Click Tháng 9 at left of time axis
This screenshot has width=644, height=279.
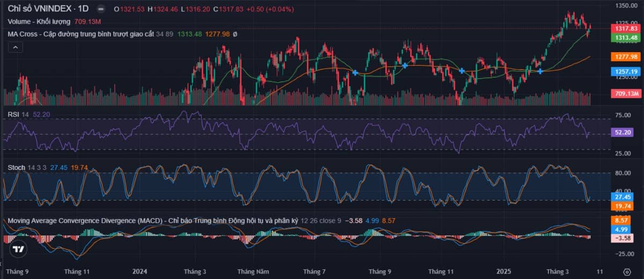coord(18,271)
